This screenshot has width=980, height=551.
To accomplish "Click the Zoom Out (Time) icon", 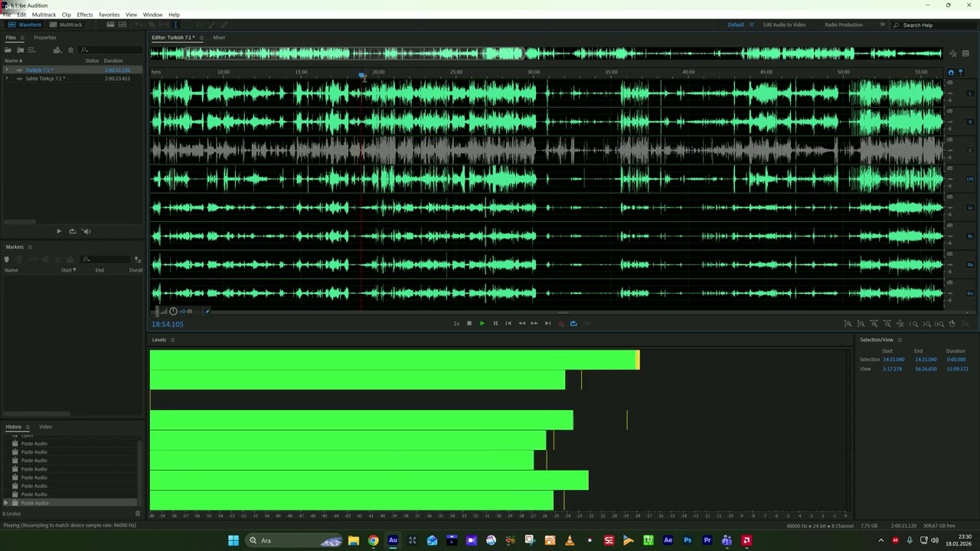I will [x=887, y=324].
